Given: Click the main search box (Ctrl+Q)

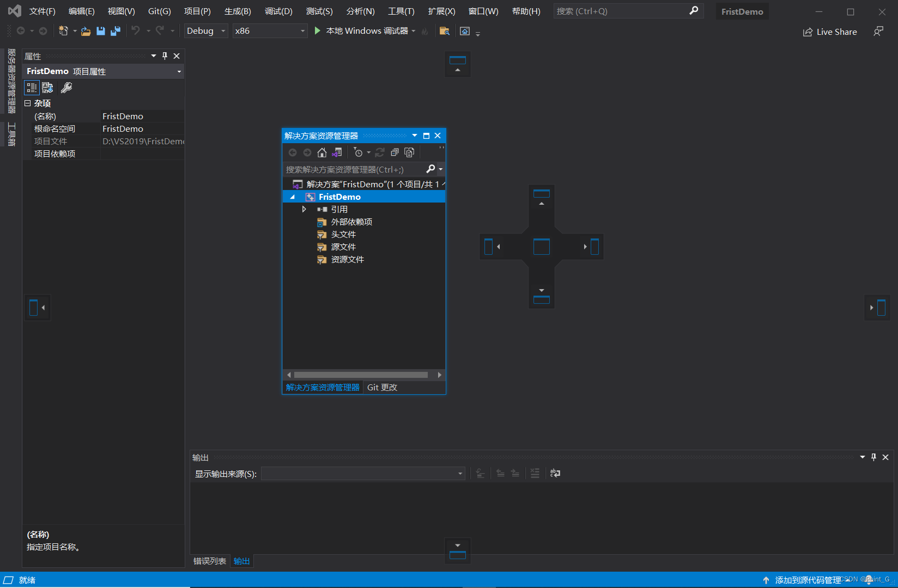Looking at the screenshot, I should [628, 11].
